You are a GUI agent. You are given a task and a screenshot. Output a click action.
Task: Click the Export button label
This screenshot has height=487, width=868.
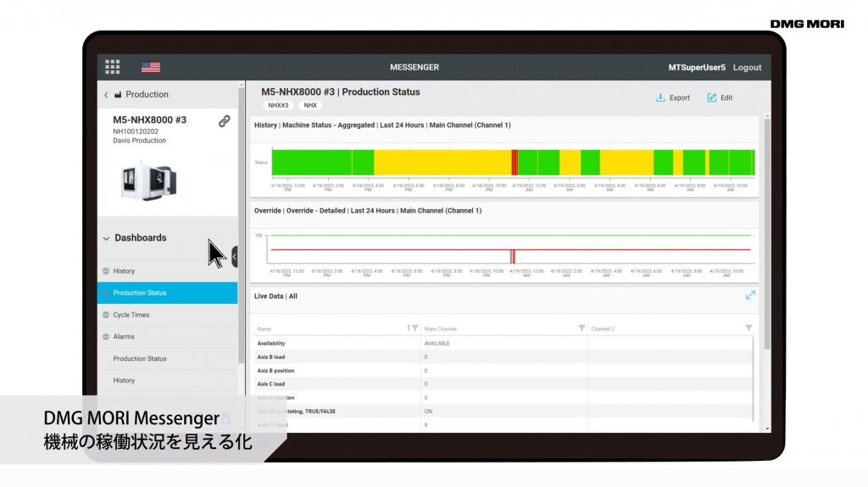click(679, 98)
